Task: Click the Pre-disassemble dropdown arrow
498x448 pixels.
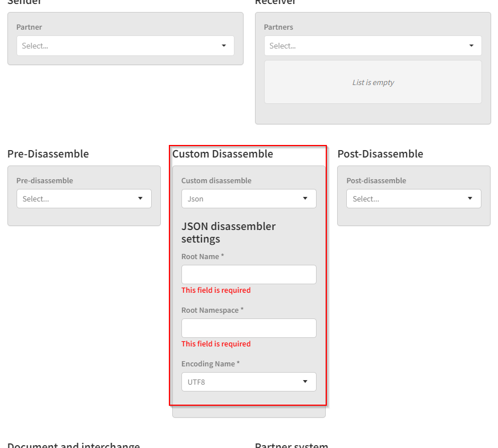Action: click(x=140, y=199)
